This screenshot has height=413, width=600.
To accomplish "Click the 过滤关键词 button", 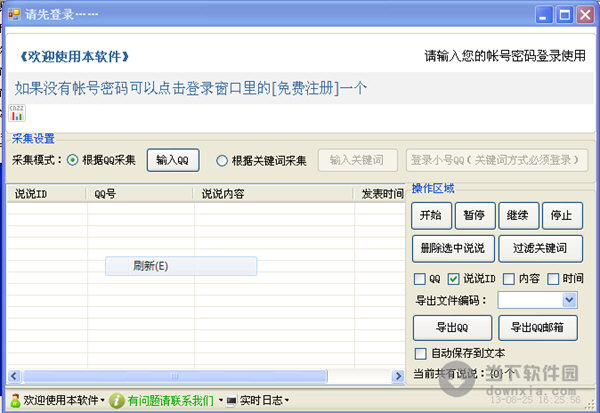I will click(x=540, y=248).
